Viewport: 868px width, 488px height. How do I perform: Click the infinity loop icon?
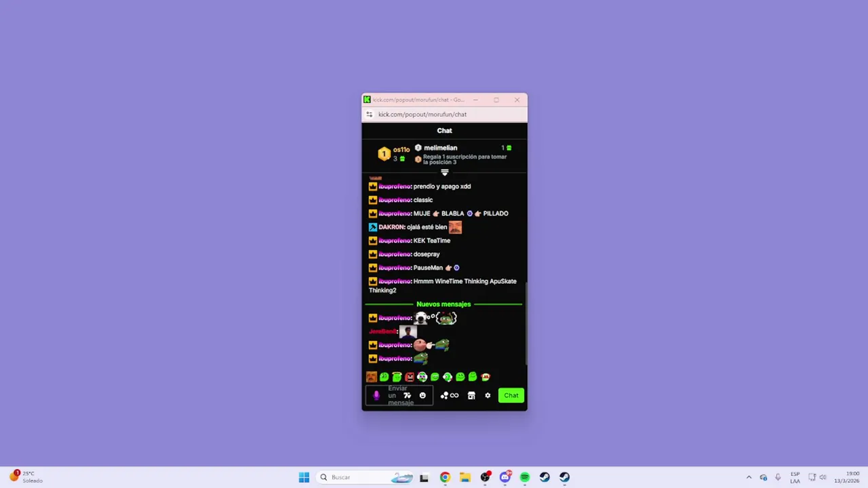[x=454, y=395]
